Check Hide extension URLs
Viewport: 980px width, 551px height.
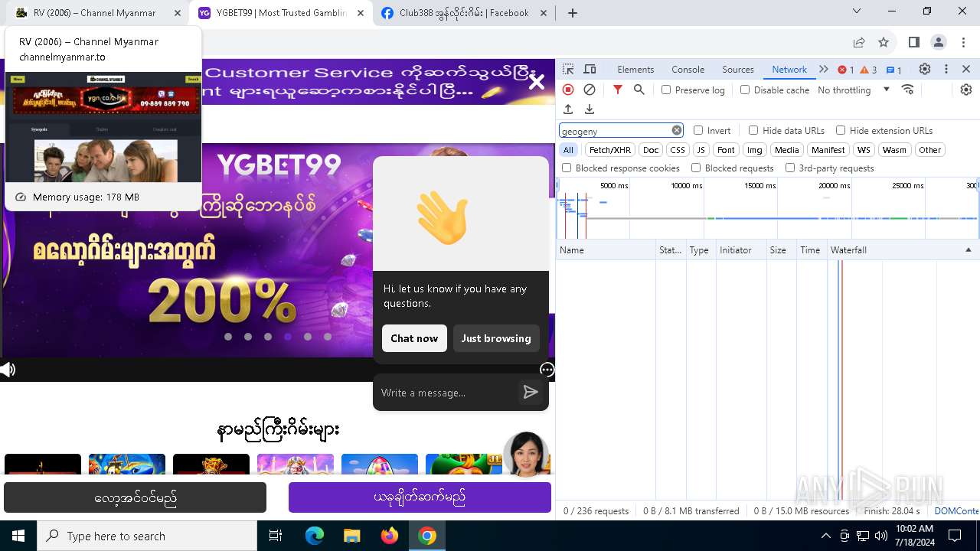(841, 130)
